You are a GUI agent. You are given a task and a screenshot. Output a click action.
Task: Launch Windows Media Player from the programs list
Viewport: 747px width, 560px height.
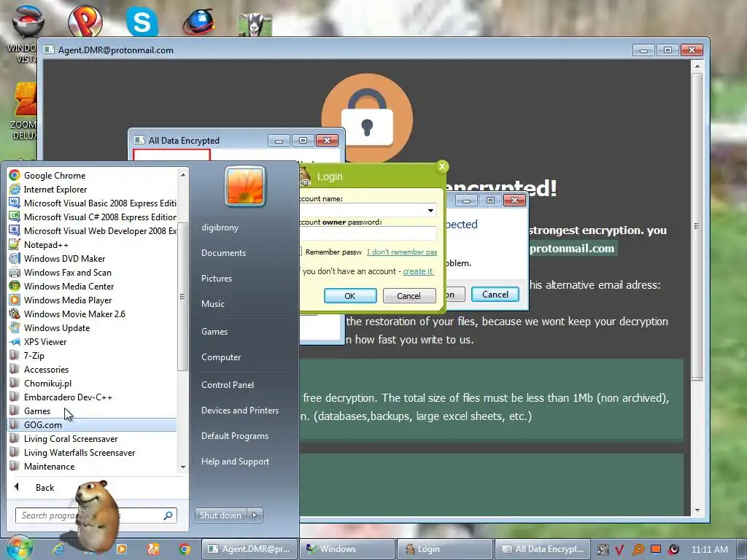pyautogui.click(x=93, y=300)
